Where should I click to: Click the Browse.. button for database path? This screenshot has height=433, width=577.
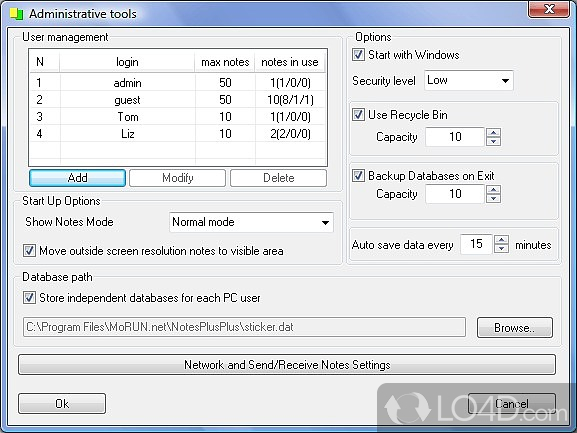515,327
